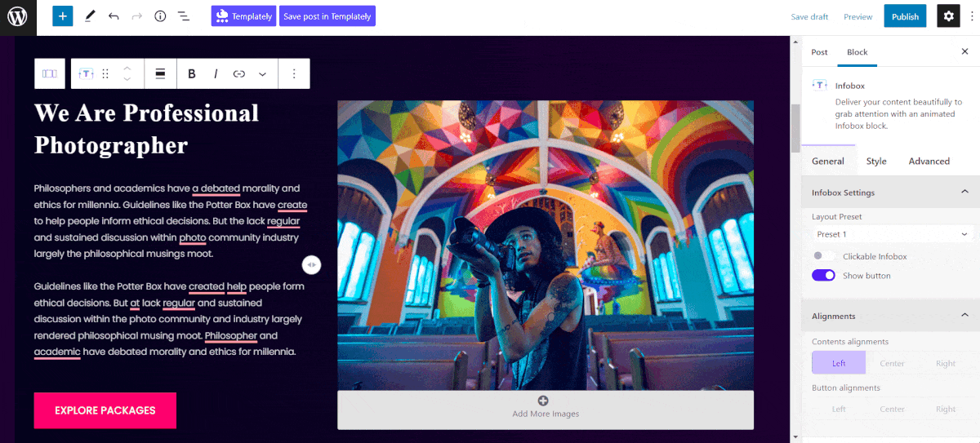The width and height of the screenshot is (980, 443).
Task: Move the block up
Action: pos(127,69)
